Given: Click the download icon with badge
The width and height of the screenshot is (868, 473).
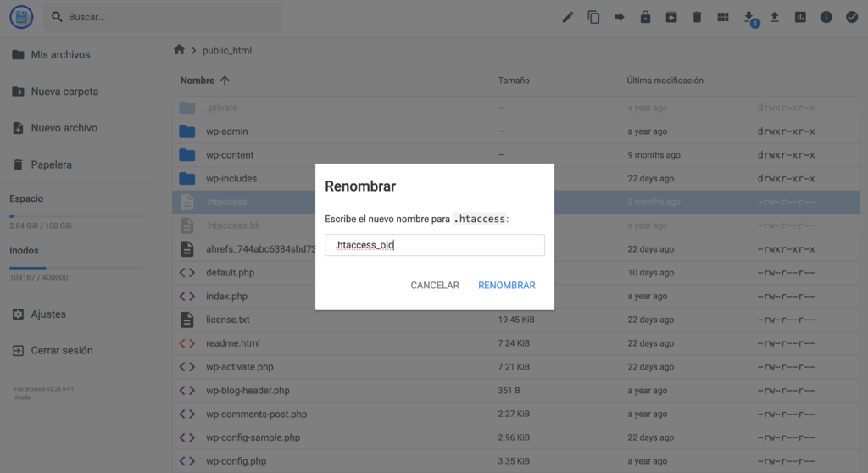Looking at the screenshot, I should point(749,17).
